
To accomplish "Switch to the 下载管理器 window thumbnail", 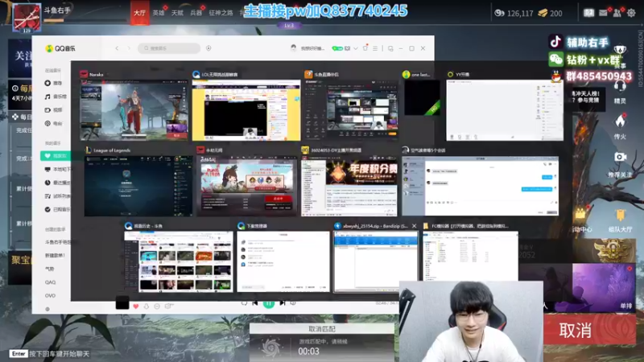I will [283, 261].
